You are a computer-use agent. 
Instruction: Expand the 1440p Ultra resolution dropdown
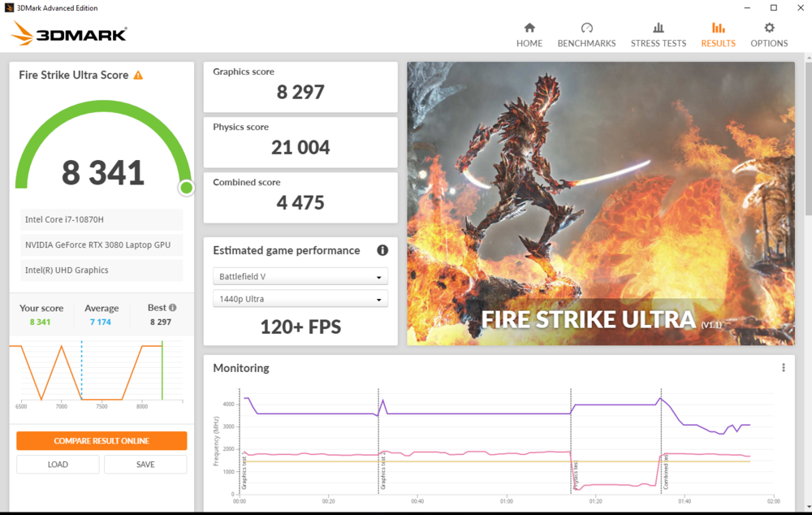pos(300,299)
